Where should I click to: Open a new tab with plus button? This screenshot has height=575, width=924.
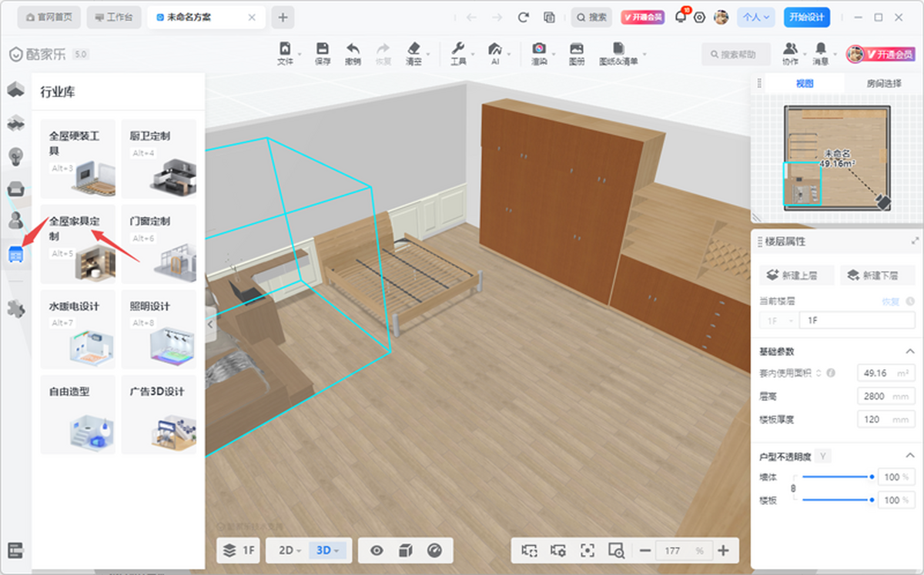click(283, 17)
